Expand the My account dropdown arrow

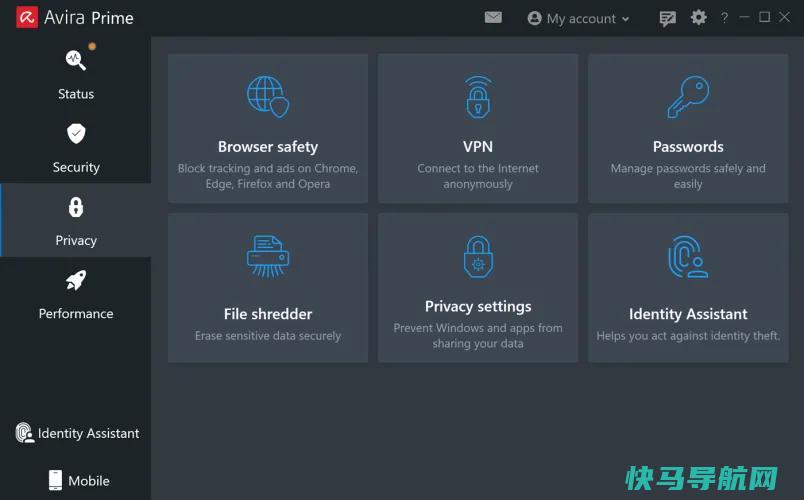click(x=625, y=19)
